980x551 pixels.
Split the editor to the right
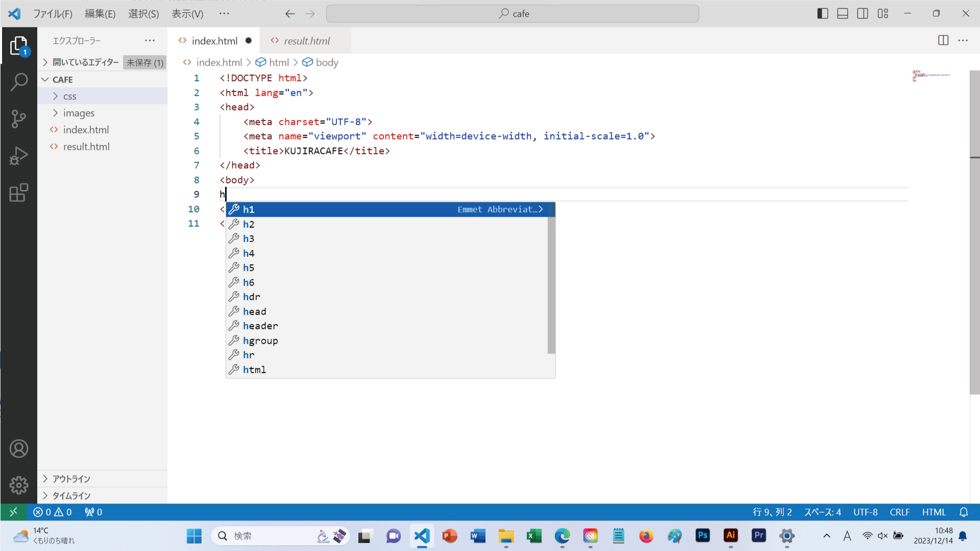pyautogui.click(x=943, y=40)
